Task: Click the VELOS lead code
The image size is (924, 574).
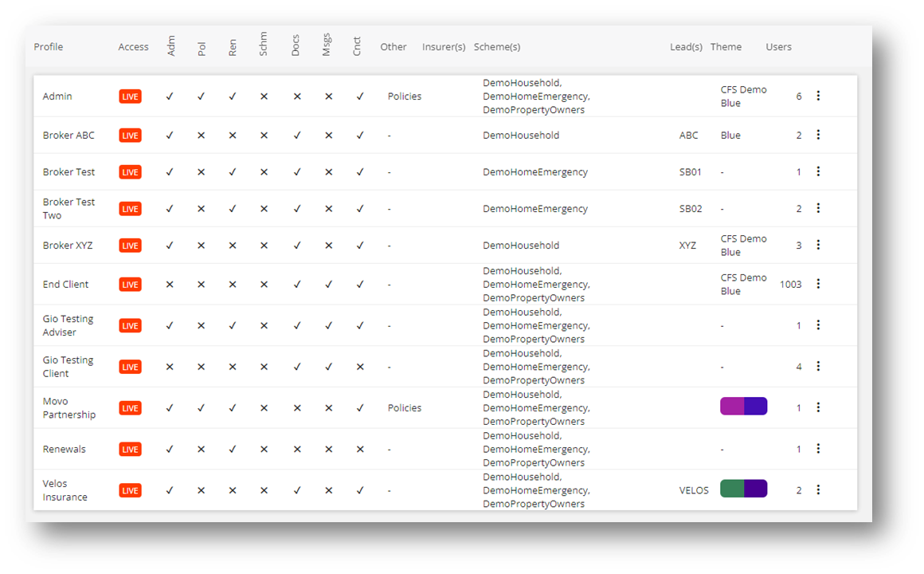Action: (694, 490)
